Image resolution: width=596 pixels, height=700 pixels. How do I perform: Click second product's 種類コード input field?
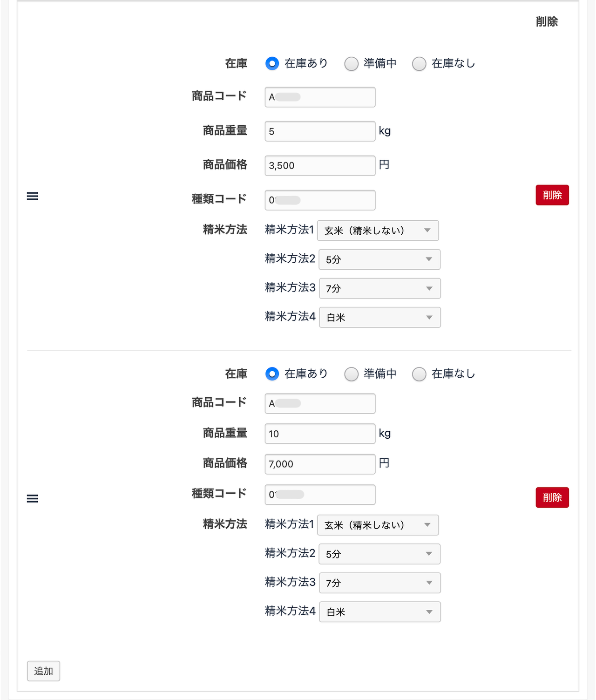pyautogui.click(x=320, y=495)
